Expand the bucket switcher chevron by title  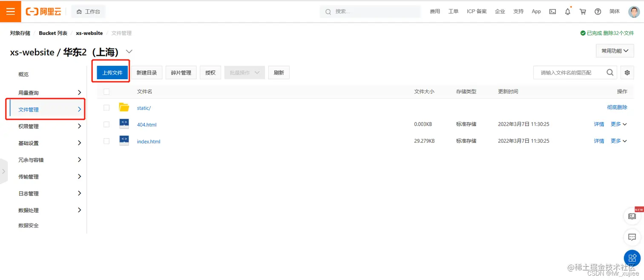(129, 52)
